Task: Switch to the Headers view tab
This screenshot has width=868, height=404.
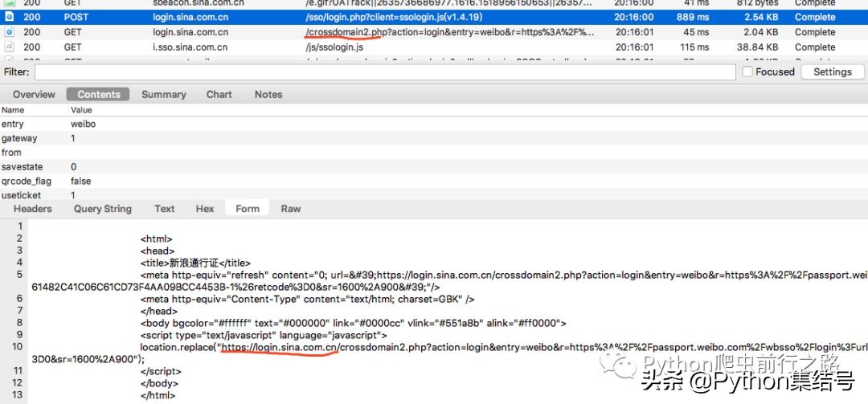Action: [33, 209]
